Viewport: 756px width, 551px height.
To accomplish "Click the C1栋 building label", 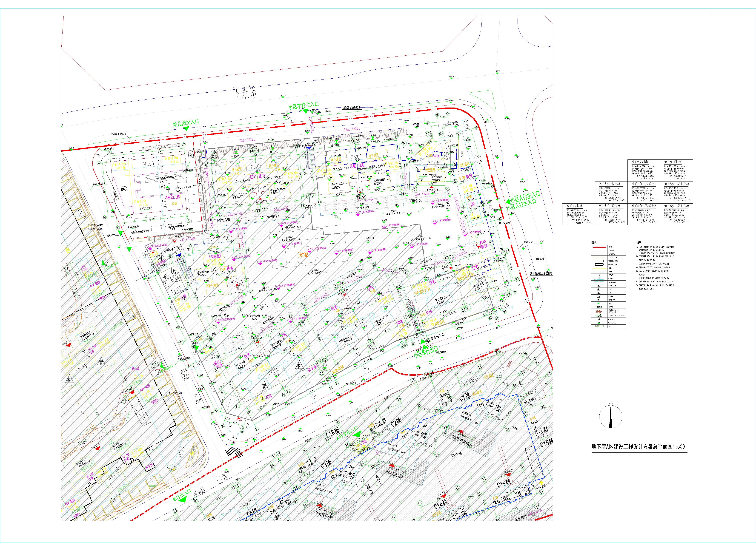I will pos(465,397).
